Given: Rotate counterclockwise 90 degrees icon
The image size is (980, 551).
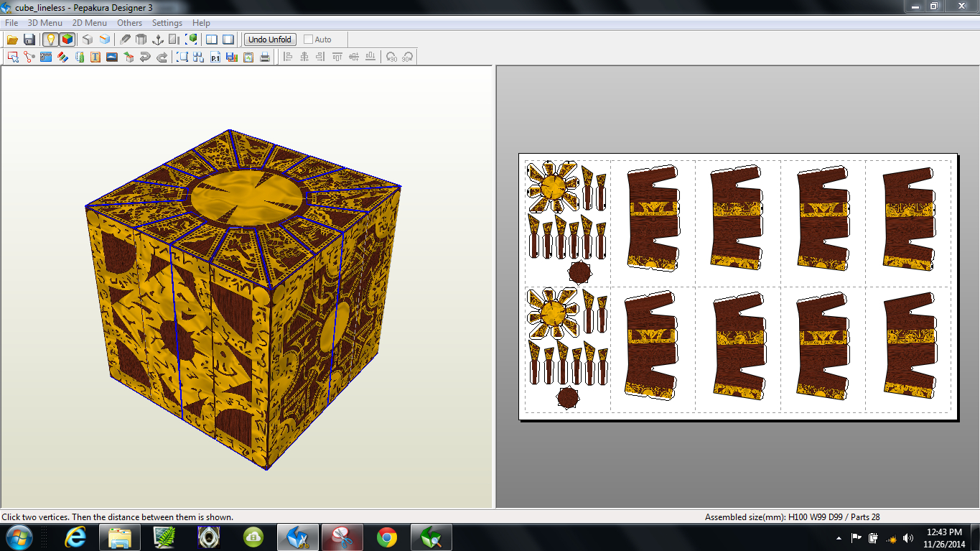Looking at the screenshot, I should 391,57.
